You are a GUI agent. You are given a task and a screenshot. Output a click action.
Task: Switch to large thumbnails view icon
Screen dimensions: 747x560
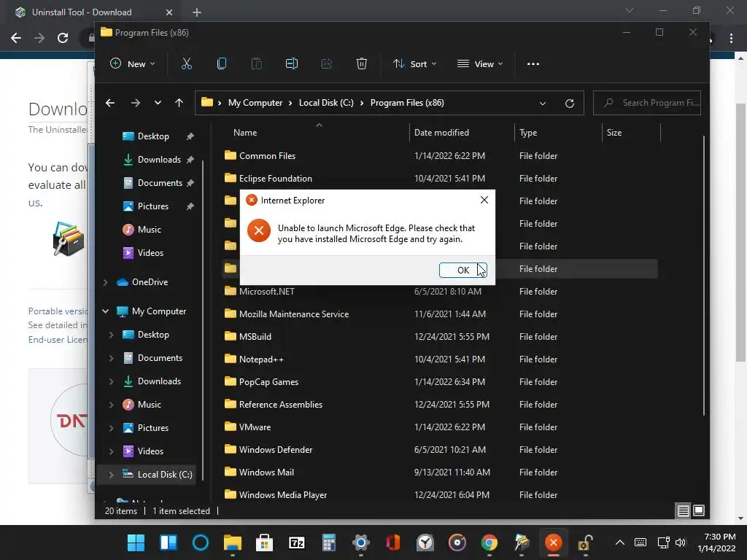[x=699, y=511]
